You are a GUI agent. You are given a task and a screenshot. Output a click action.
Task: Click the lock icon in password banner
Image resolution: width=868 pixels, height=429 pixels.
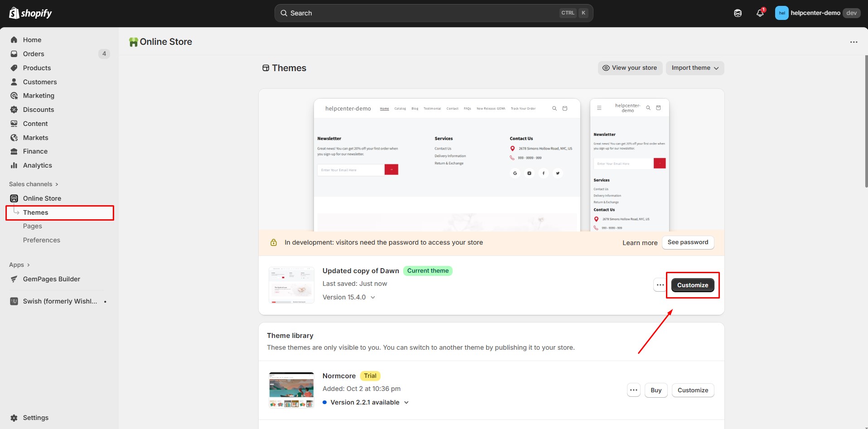coord(274,242)
